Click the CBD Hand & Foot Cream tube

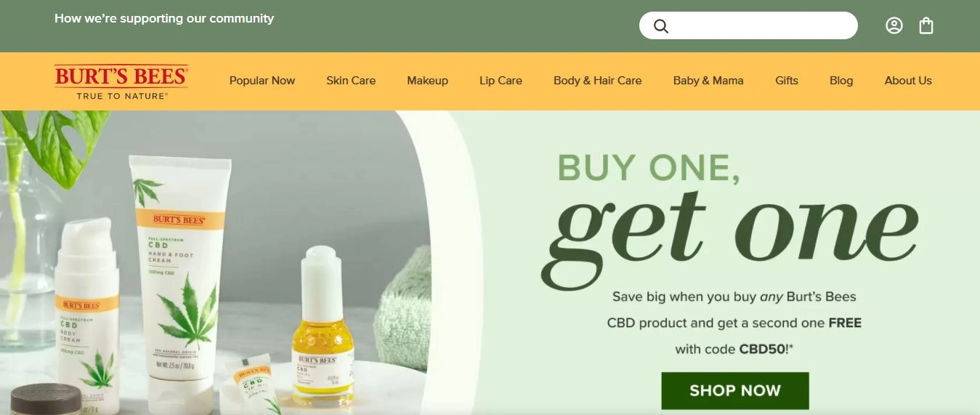click(x=179, y=283)
